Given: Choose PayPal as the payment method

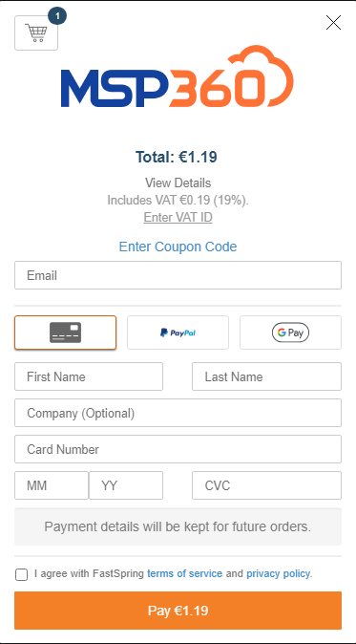Looking at the screenshot, I should [x=178, y=333].
